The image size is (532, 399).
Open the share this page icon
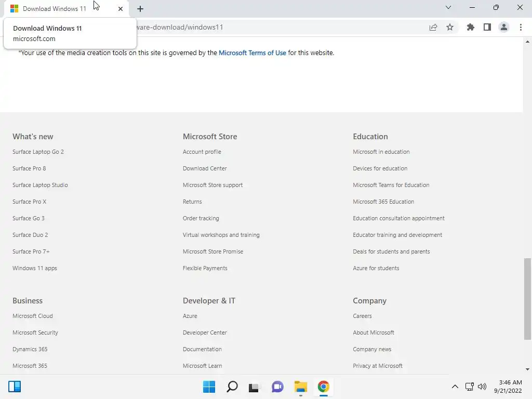click(433, 28)
